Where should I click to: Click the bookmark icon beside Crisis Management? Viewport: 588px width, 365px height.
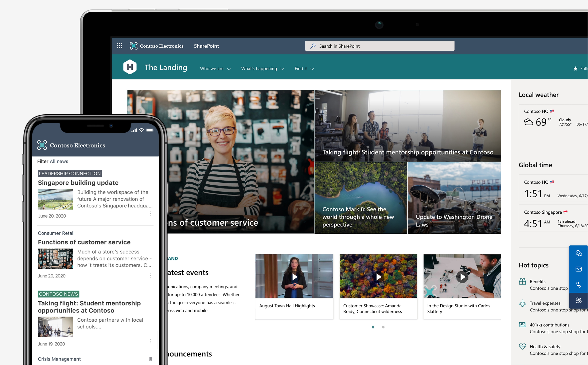(151, 359)
